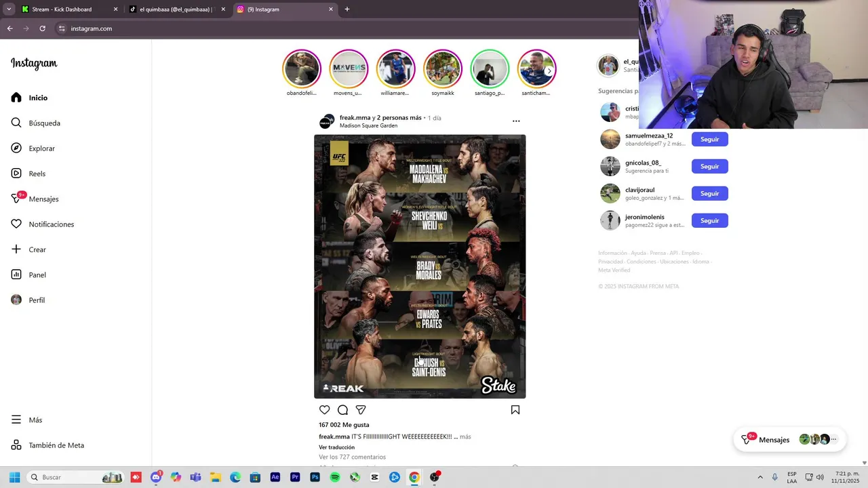View site information icon in address bar
Image resolution: width=868 pixels, height=488 pixels.
[62, 28]
